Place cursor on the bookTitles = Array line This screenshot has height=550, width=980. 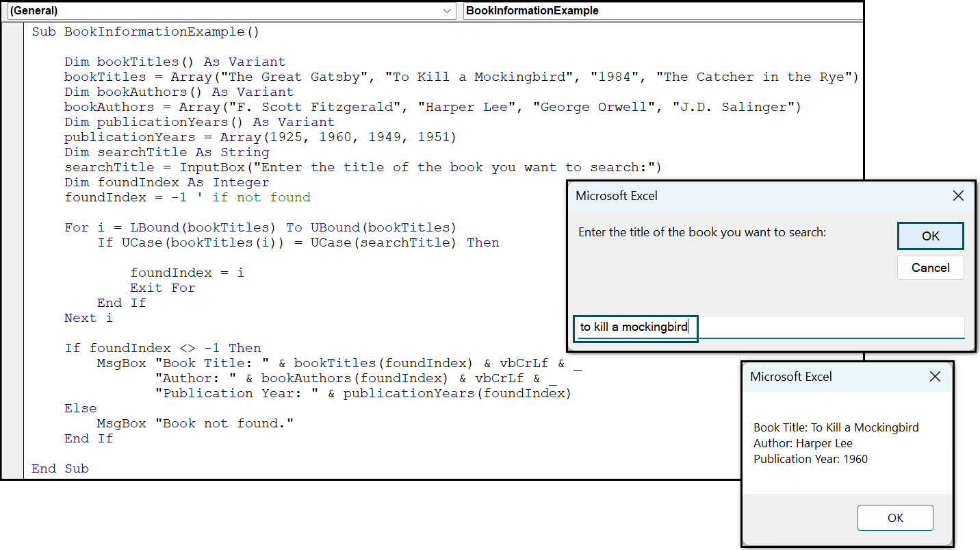click(x=461, y=77)
